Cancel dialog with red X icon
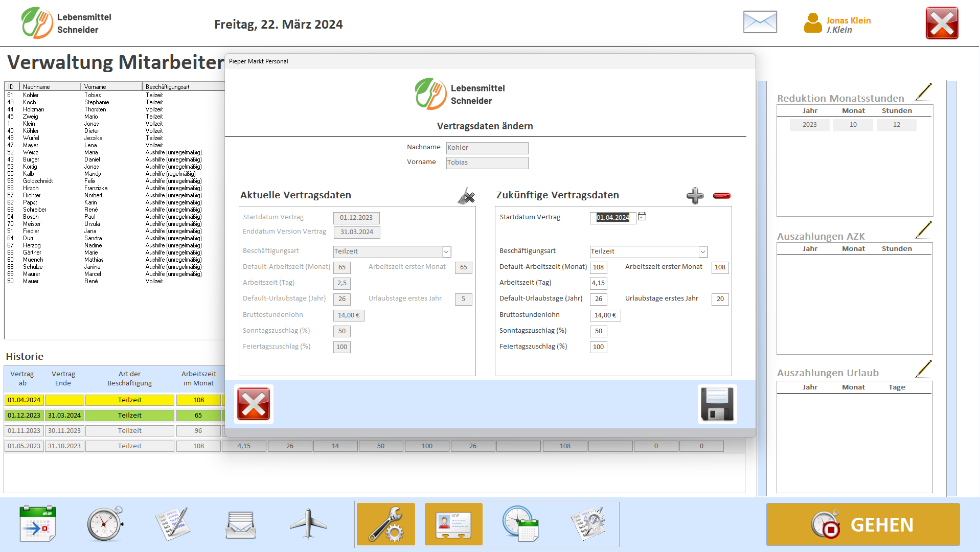Image resolution: width=980 pixels, height=552 pixels. [x=254, y=404]
